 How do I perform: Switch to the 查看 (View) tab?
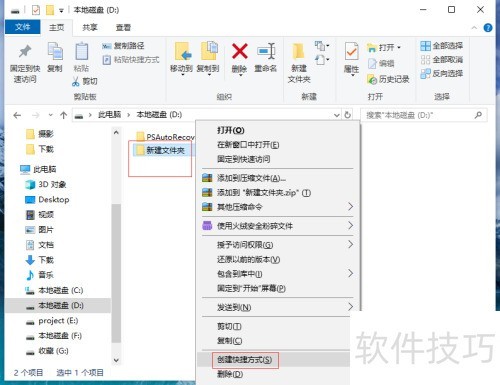point(123,27)
